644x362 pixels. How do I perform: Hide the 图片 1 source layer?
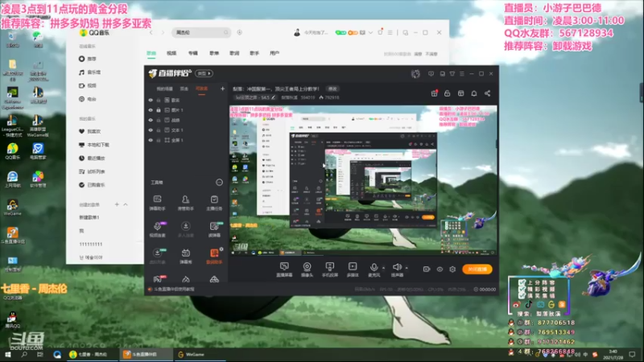coord(151,110)
